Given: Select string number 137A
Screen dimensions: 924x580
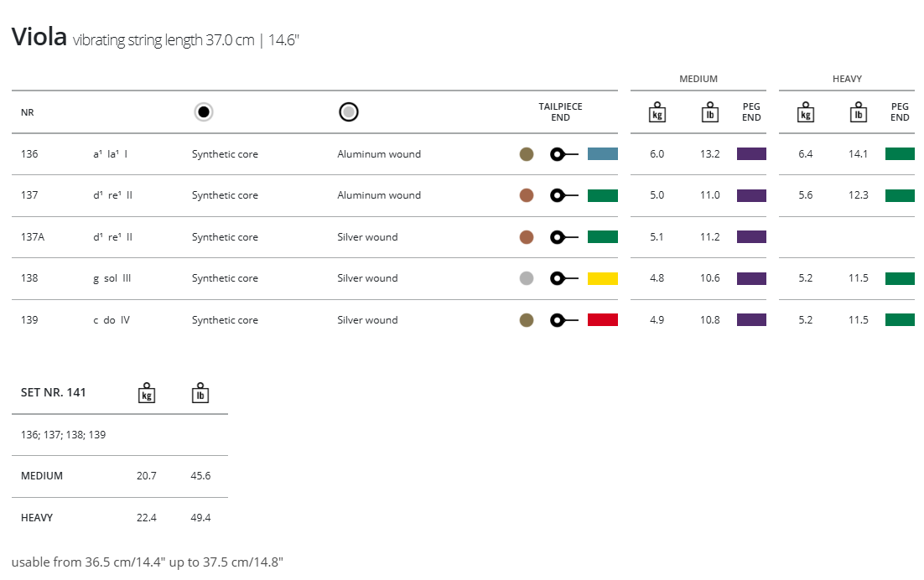Looking at the screenshot, I should pos(33,237).
